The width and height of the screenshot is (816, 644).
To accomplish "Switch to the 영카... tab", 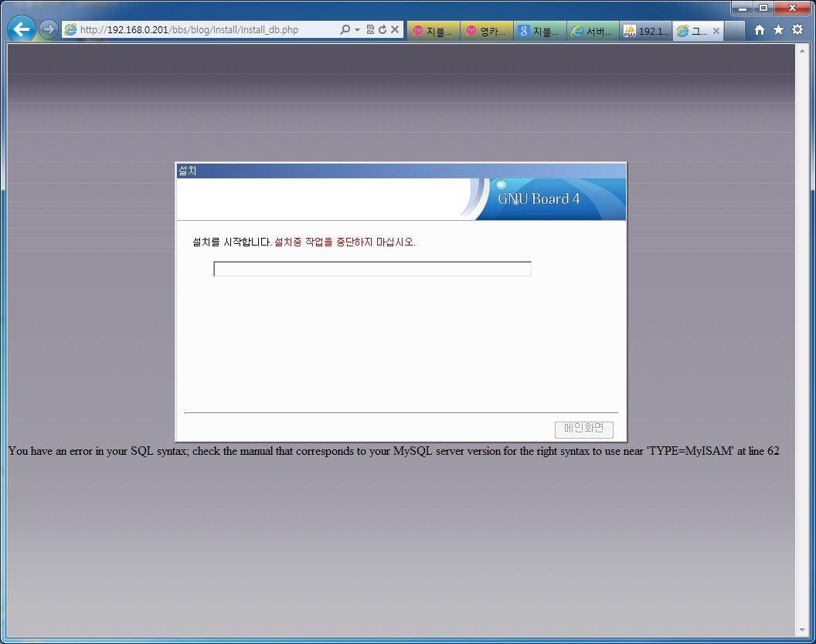I will (x=487, y=31).
